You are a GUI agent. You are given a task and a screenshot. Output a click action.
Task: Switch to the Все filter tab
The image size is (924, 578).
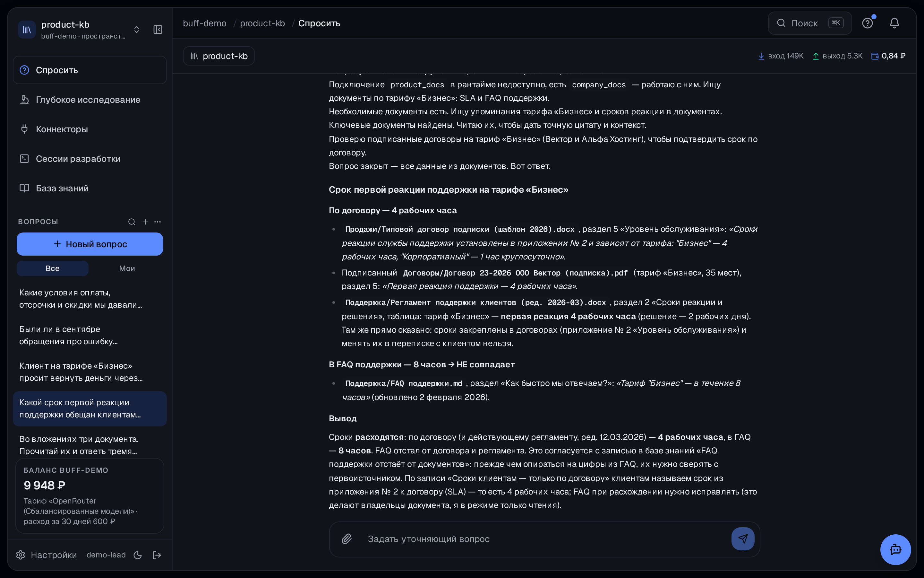(53, 268)
